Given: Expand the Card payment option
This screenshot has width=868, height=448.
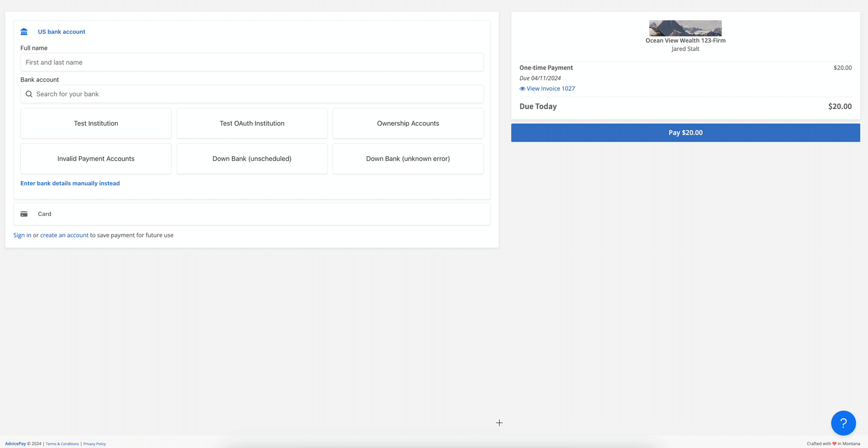Looking at the screenshot, I should [45, 214].
